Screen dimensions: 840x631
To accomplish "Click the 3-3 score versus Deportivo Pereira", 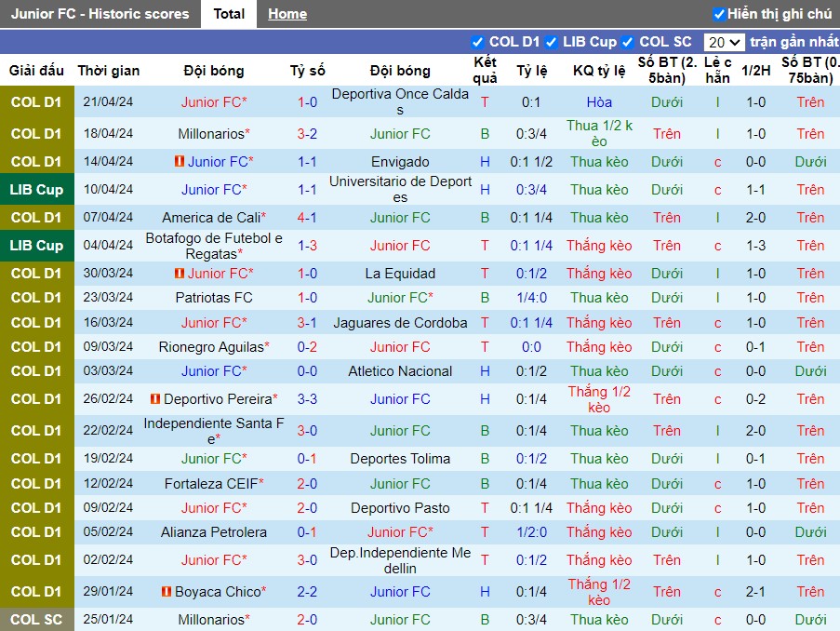I will (308, 399).
